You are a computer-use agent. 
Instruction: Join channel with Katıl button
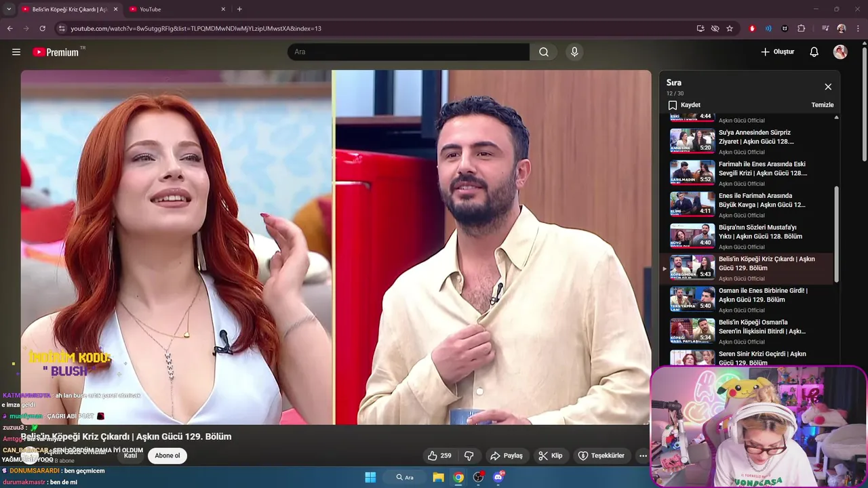(130, 455)
